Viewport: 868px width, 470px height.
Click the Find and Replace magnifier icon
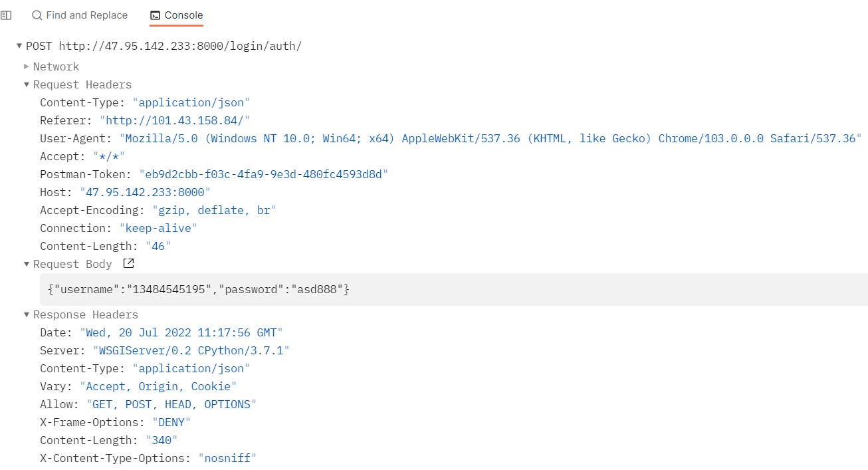(37, 15)
